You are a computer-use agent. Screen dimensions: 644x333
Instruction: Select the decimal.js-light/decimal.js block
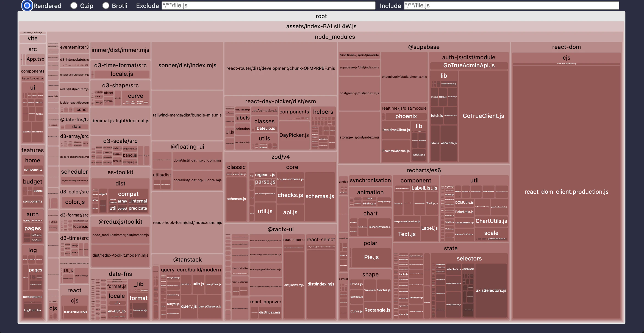tap(120, 121)
